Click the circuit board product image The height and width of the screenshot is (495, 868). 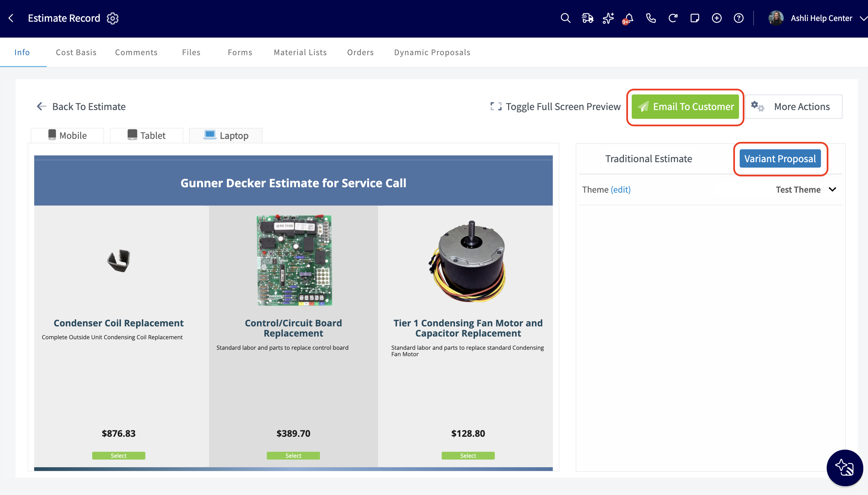pyautogui.click(x=294, y=260)
